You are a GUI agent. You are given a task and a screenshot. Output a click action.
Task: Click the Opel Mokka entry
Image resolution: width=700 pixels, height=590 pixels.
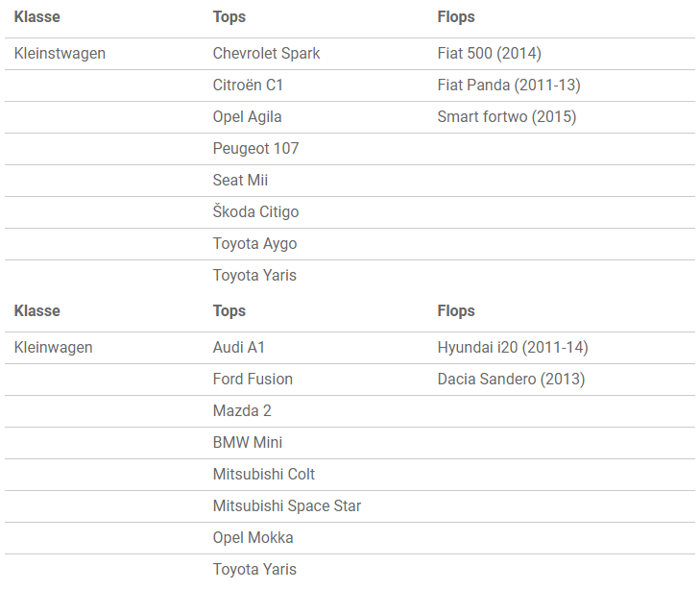[x=253, y=538]
